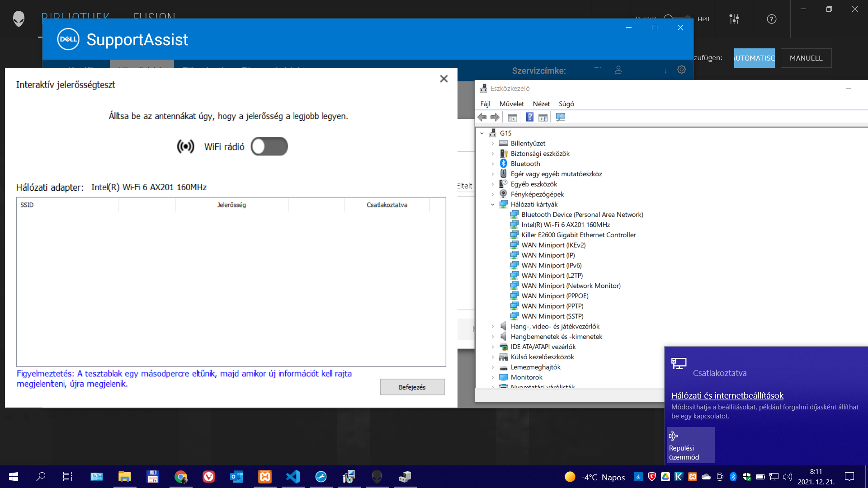Open XAMPP from the taskbar
This screenshot has height=488, width=868.
[x=265, y=477]
